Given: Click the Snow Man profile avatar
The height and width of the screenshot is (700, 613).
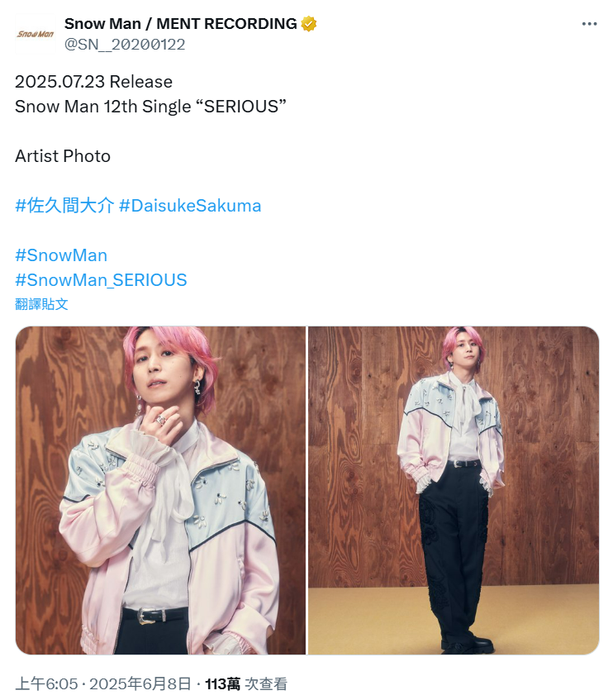Looking at the screenshot, I should tap(36, 34).
